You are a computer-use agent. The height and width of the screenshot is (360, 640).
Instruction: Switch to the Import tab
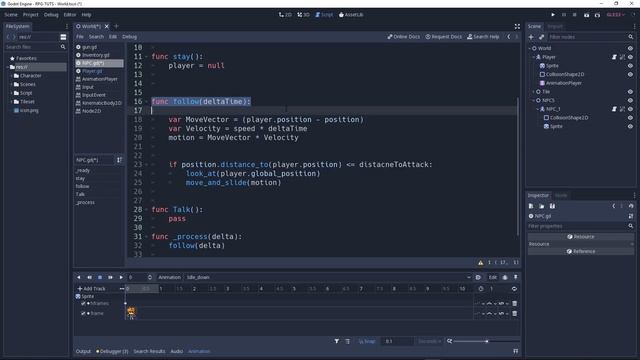click(x=555, y=27)
